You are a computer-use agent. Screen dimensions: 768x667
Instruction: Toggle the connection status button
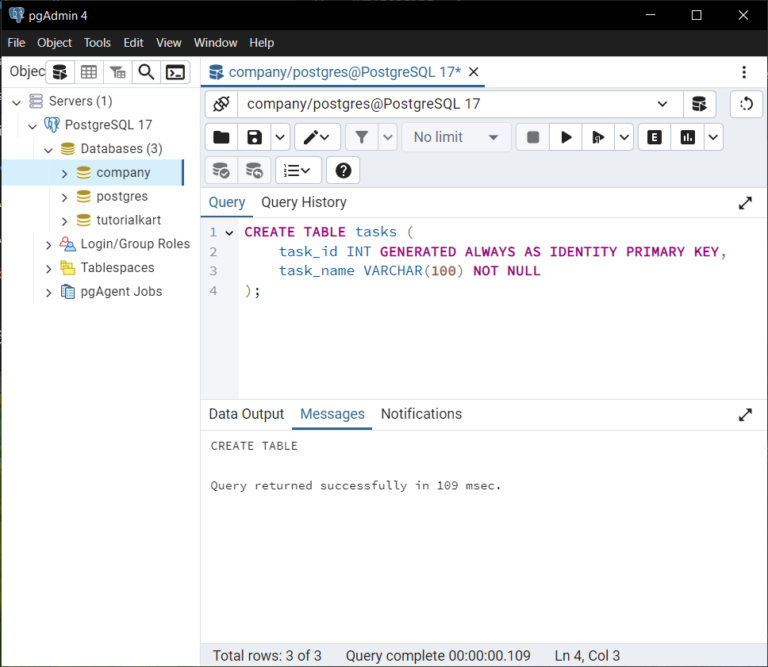pos(221,104)
